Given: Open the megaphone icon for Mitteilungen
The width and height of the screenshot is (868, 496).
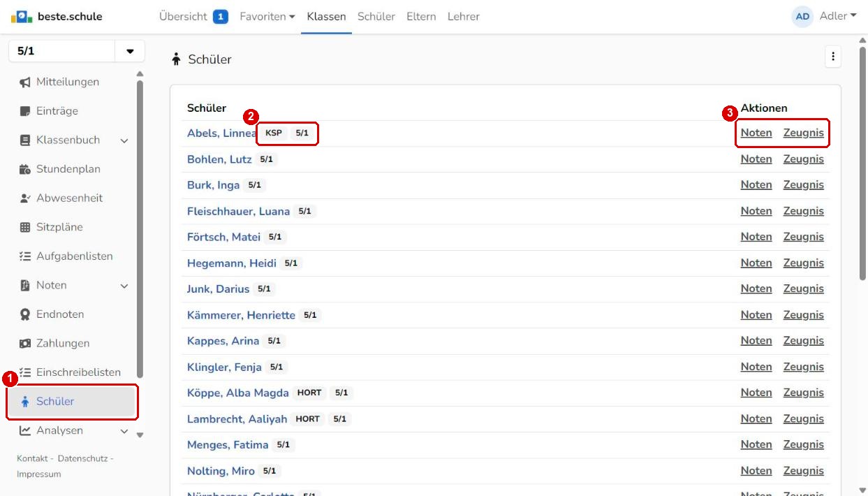Looking at the screenshot, I should (25, 82).
